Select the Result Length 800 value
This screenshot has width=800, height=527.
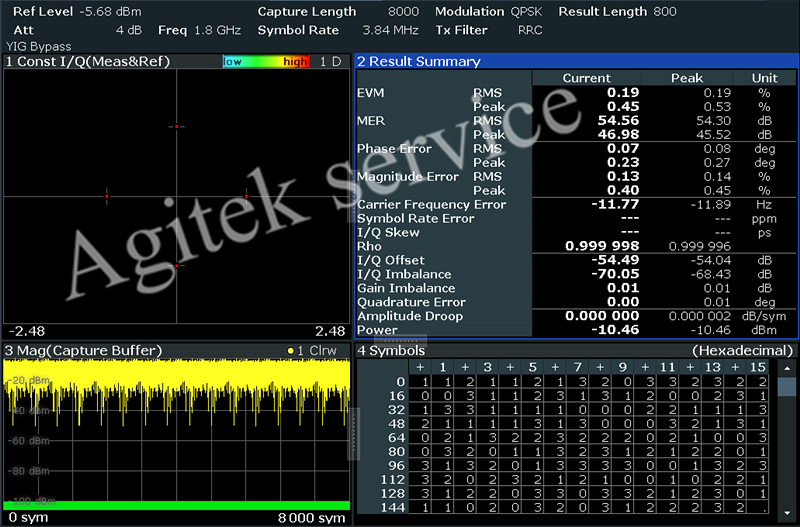point(665,12)
